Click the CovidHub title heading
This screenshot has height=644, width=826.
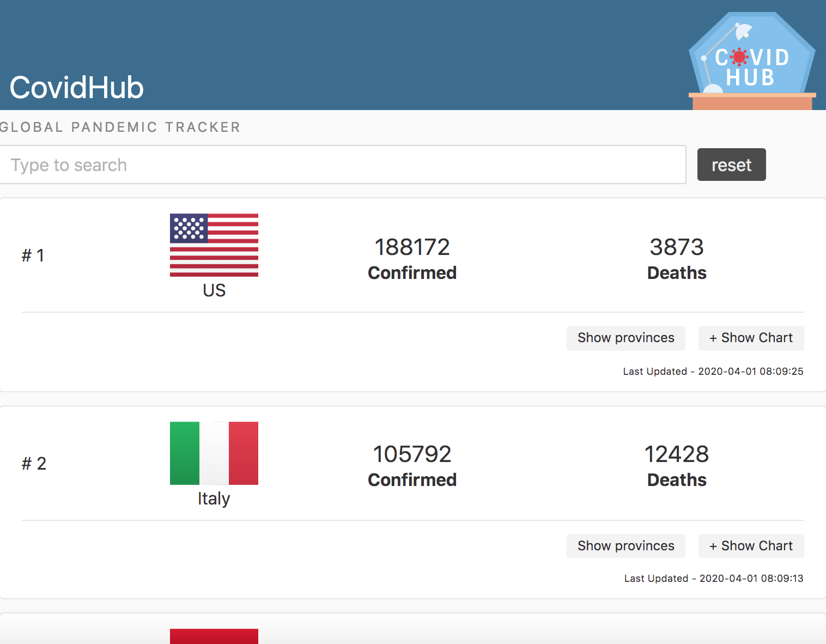click(76, 87)
